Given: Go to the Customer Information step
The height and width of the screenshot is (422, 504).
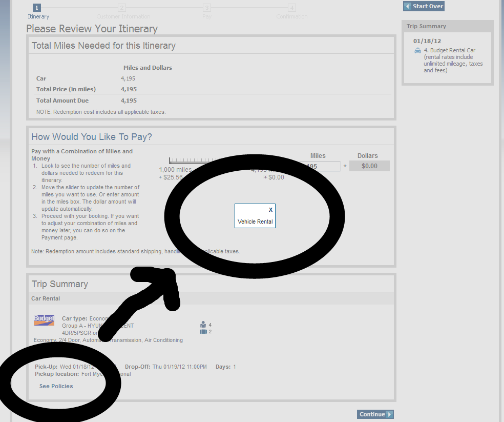Looking at the screenshot, I should pyautogui.click(x=121, y=8).
